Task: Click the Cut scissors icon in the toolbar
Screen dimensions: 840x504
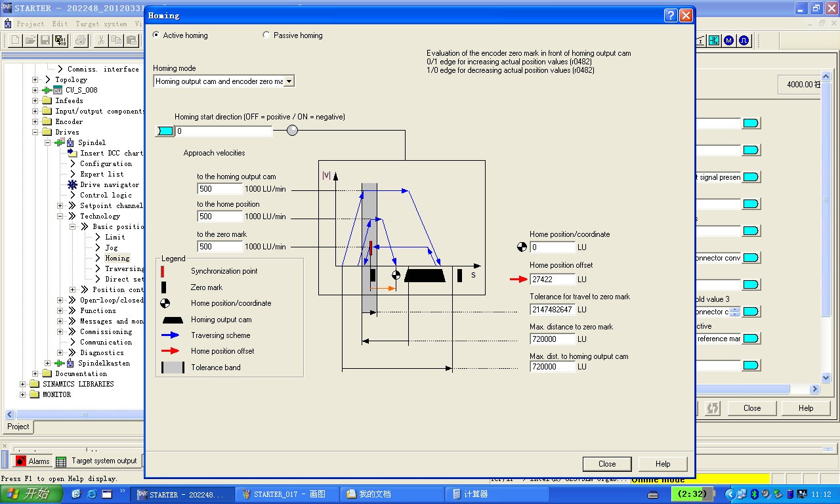Action: (x=101, y=41)
